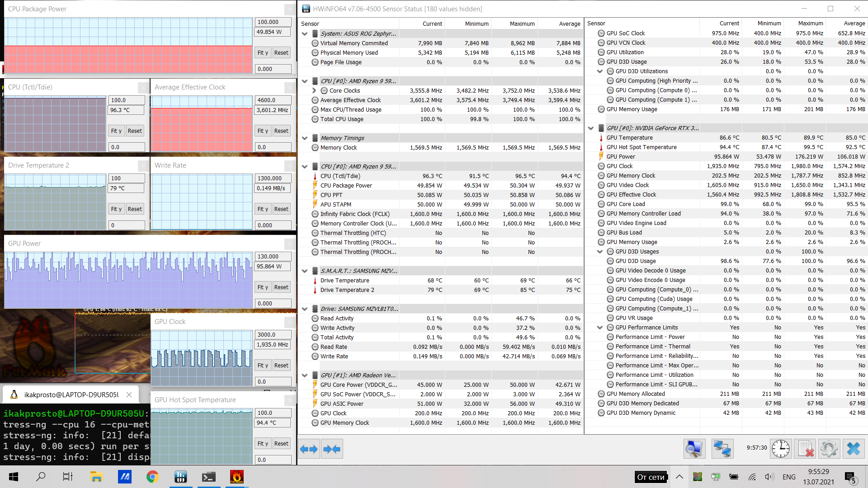Collapse Drive: SAMSUNG MZVLB1T0 group

(305, 309)
